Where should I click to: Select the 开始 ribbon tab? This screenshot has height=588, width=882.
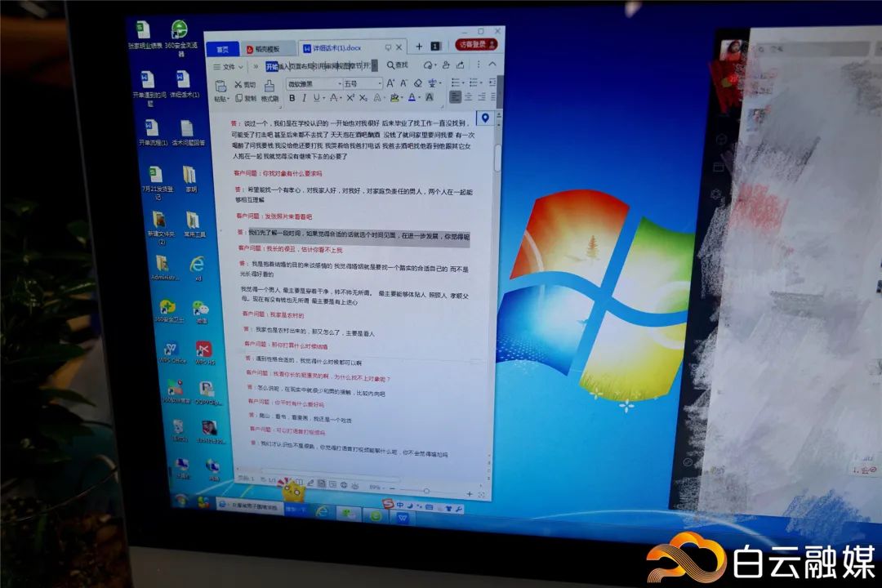coord(272,67)
